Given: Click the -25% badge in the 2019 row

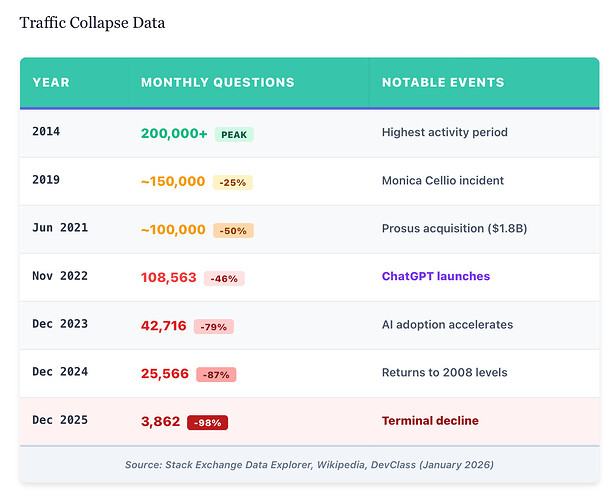Looking at the screenshot, I should pyautogui.click(x=233, y=182).
